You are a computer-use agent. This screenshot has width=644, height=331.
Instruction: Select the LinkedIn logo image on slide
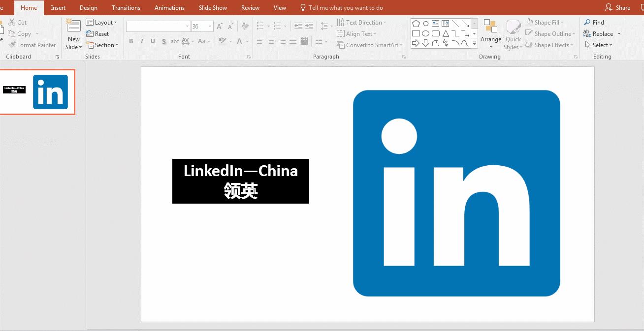click(x=456, y=193)
